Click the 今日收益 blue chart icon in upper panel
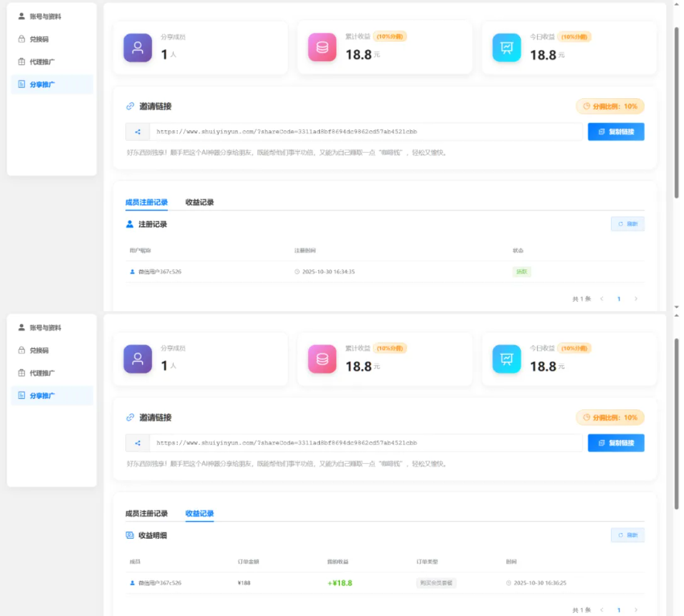 point(506,47)
